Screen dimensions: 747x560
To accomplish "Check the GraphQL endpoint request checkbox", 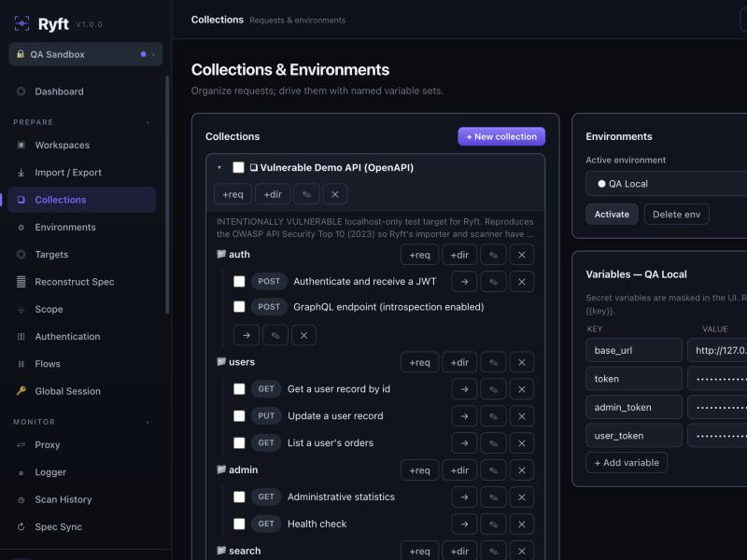I will tap(239, 307).
